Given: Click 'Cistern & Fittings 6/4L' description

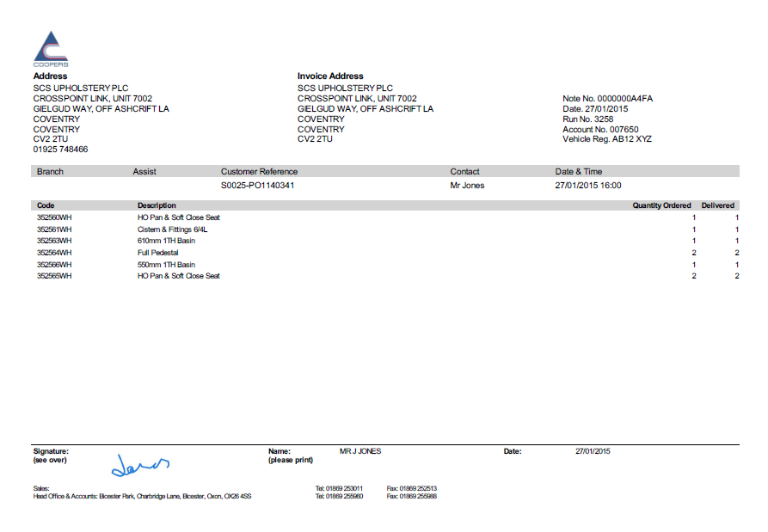Looking at the screenshot, I should click(x=172, y=229).
